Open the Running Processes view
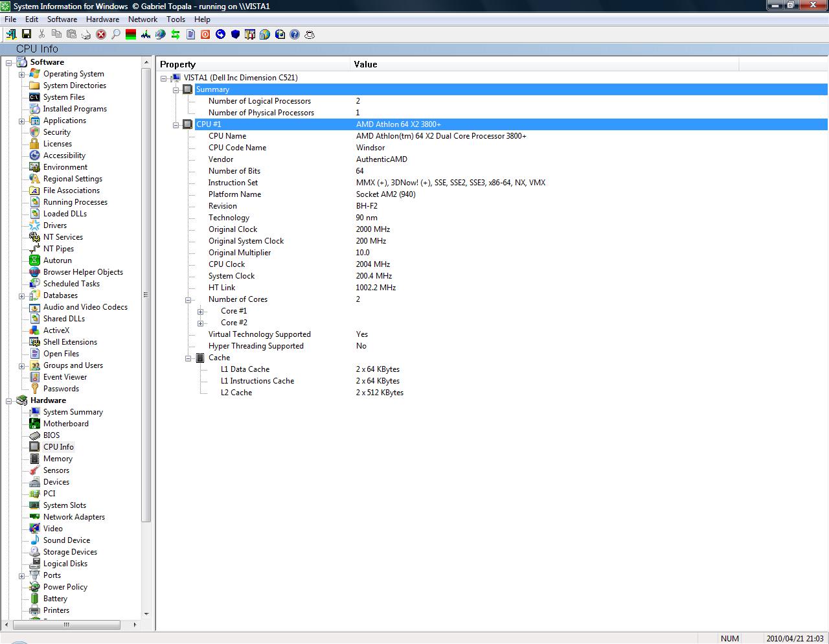Image resolution: width=829 pixels, height=644 pixels. (x=76, y=202)
